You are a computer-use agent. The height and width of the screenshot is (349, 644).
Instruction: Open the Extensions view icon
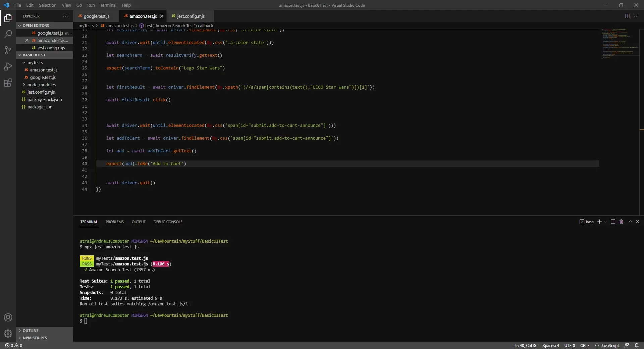(8, 83)
